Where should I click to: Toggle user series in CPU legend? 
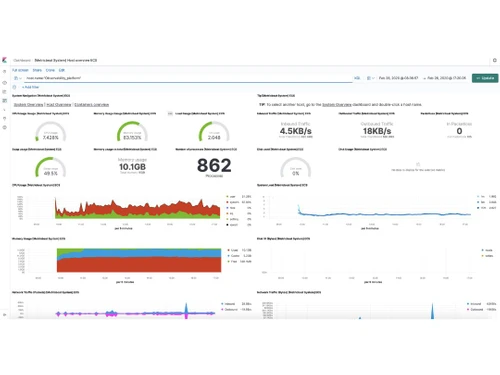click(233, 197)
